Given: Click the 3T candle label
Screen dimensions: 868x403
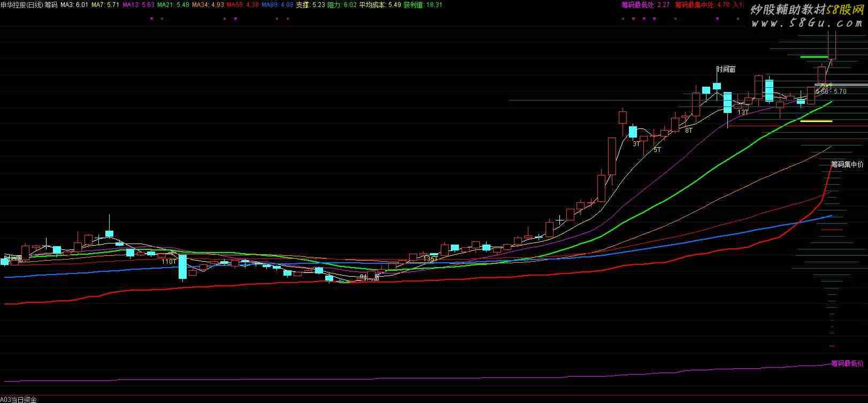Looking at the screenshot, I should click(x=636, y=144).
